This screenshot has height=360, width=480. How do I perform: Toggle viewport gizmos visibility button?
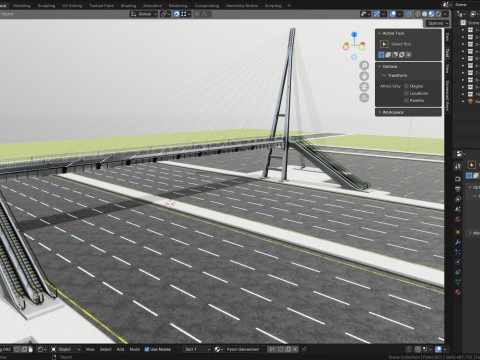pyautogui.click(x=377, y=14)
